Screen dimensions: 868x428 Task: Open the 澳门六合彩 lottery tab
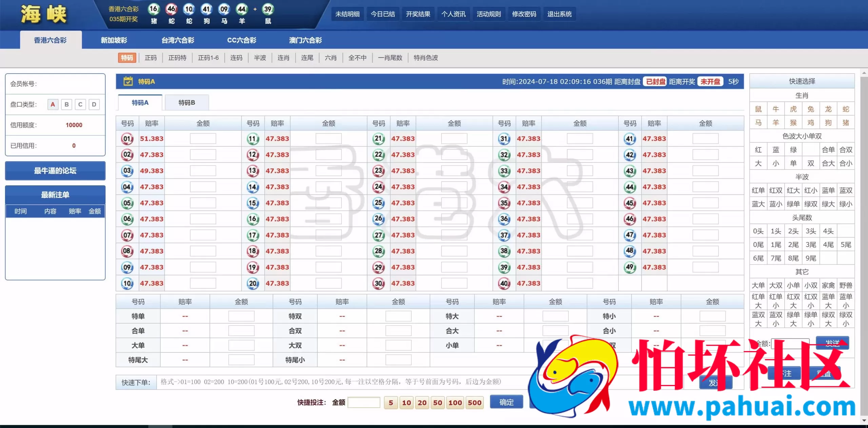[x=305, y=40]
